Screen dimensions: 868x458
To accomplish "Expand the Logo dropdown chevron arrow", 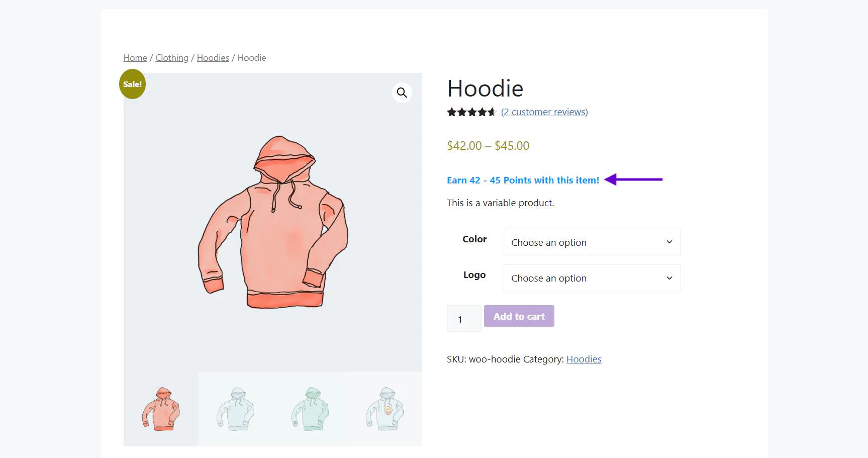I will click(669, 278).
